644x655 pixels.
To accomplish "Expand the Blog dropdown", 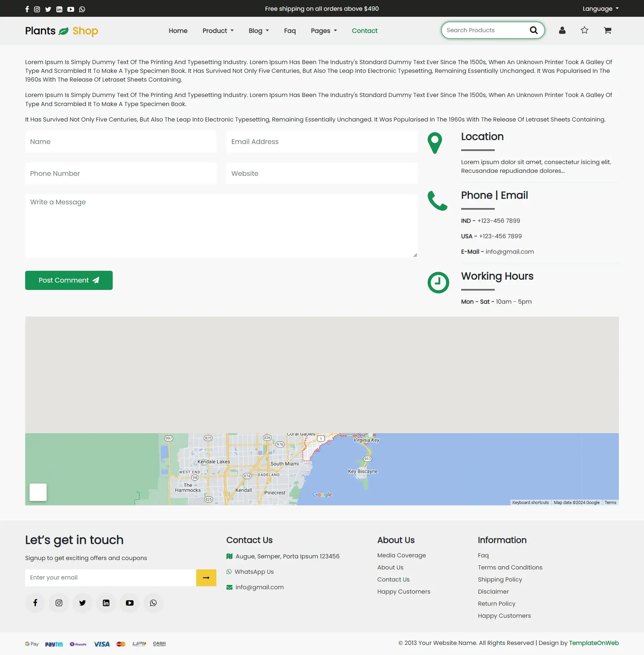I will (x=258, y=31).
